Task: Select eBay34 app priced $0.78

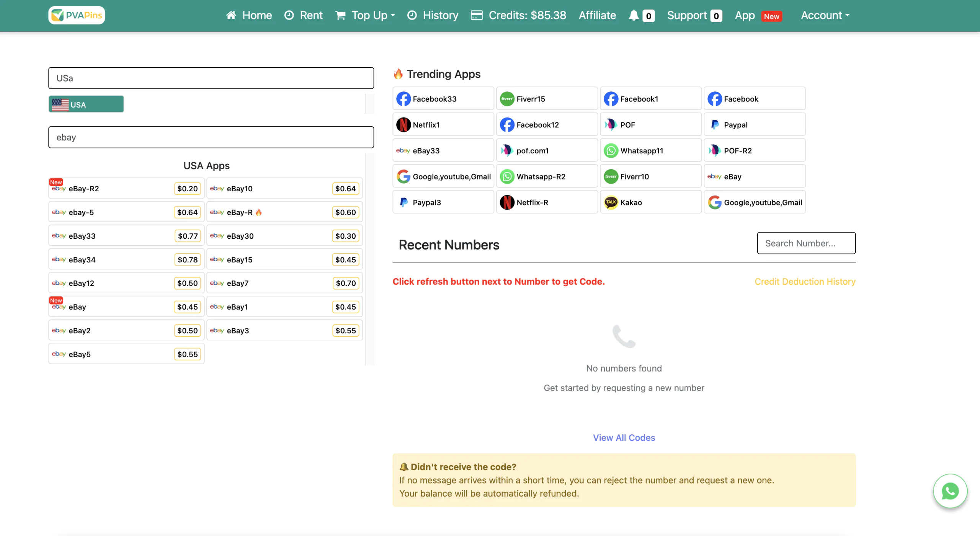Action: pyautogui.click(x=126, y=259)
